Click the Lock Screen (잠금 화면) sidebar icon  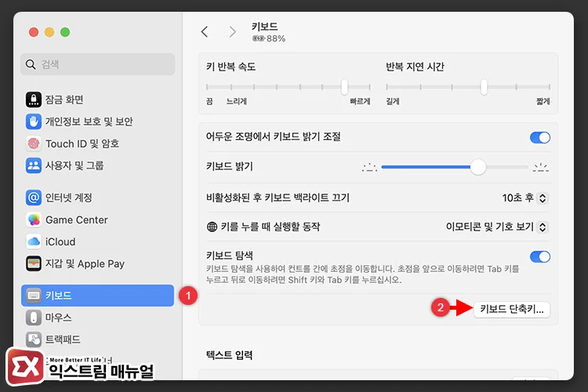click(34, 100)
